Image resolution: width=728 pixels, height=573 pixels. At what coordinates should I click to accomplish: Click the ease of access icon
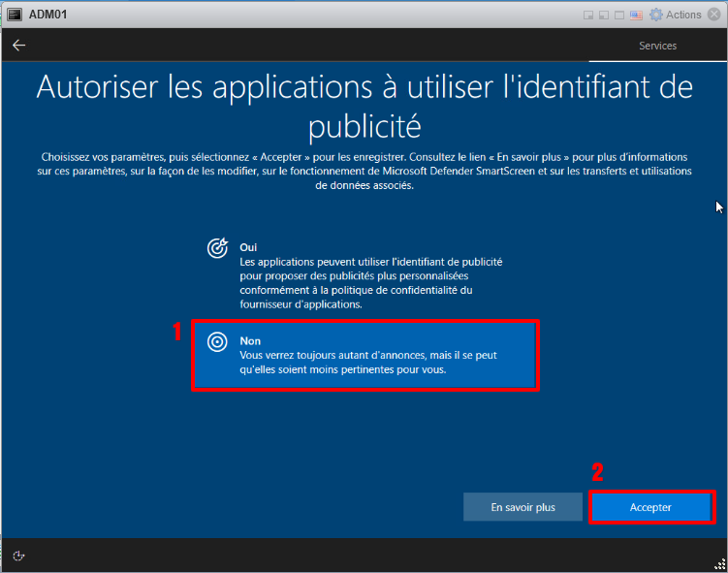point(18,556)
